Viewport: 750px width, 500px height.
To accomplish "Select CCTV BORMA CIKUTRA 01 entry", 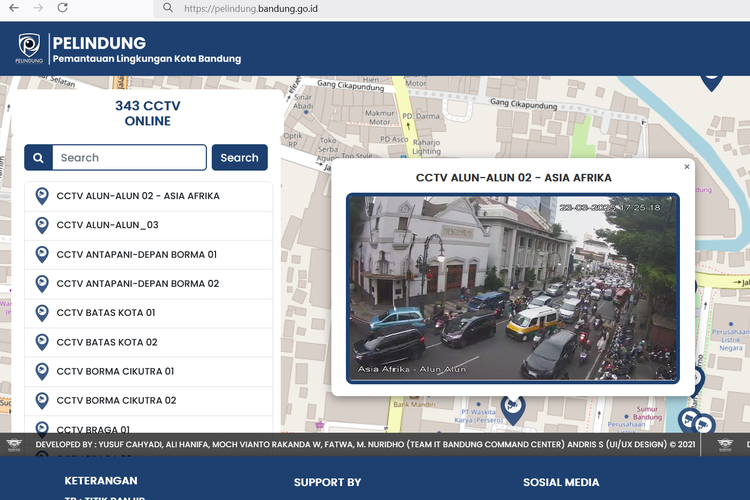I will pos(149,372).
